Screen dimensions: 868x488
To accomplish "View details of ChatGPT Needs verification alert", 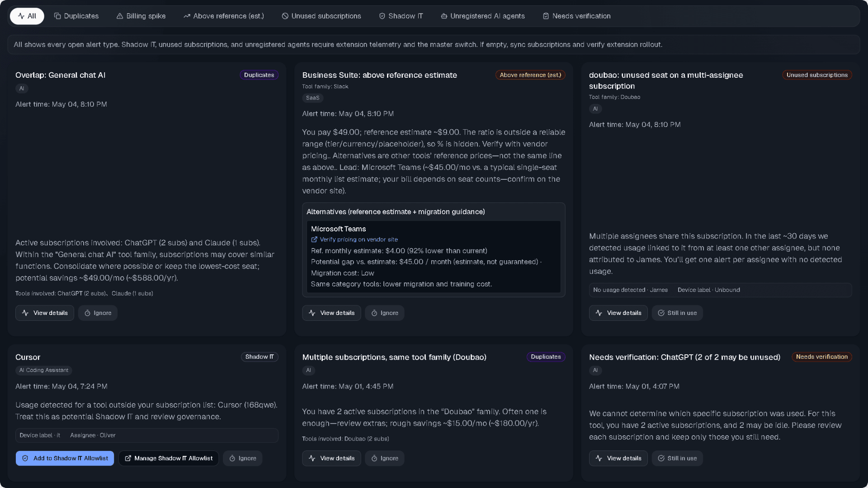I will (x=618, y=458).
